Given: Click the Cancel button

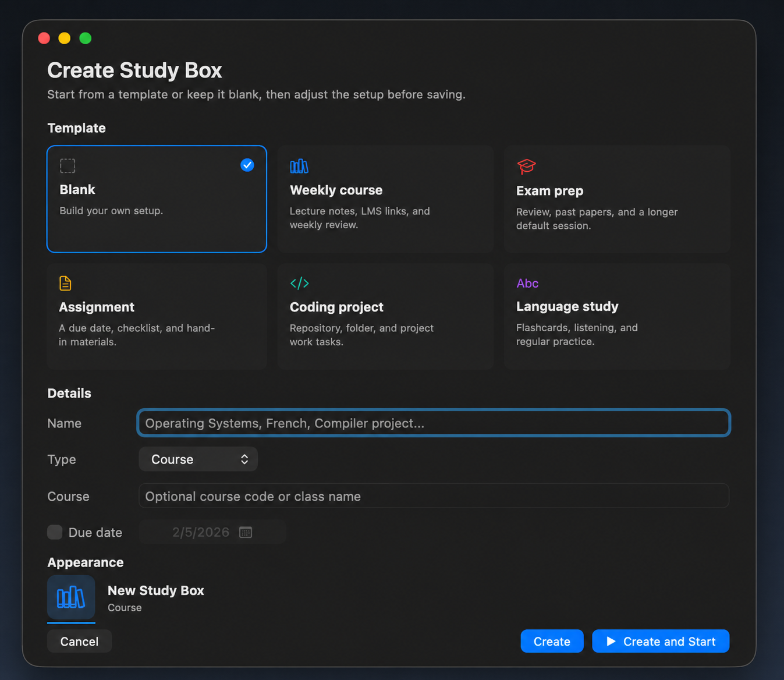Looking at the screenshot, I should (79, 642).
